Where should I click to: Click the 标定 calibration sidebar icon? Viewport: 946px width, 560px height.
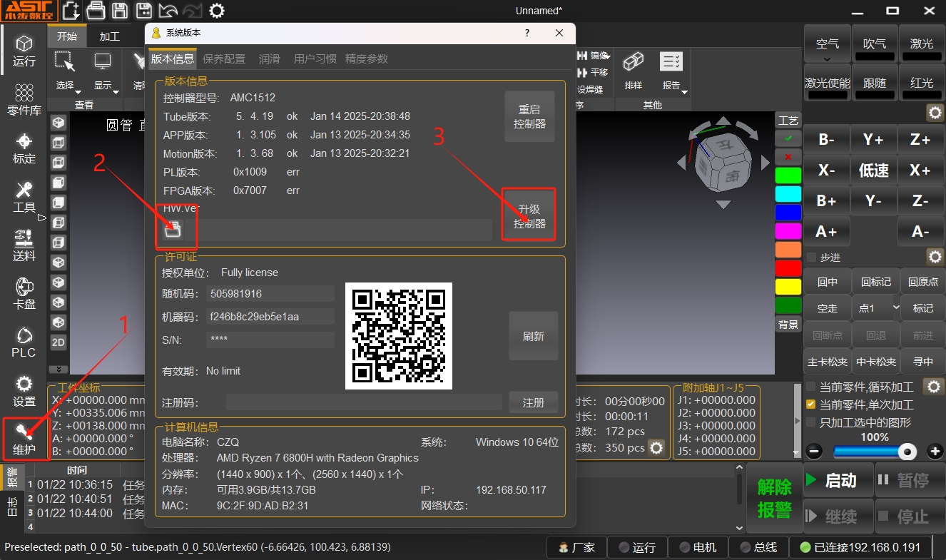click(24, 148)
